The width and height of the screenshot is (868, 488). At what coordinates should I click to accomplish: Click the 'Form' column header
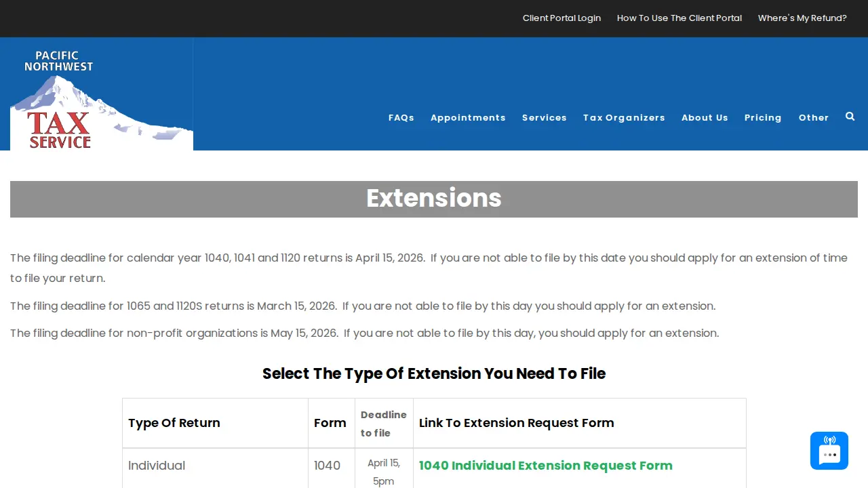[330, 423]
